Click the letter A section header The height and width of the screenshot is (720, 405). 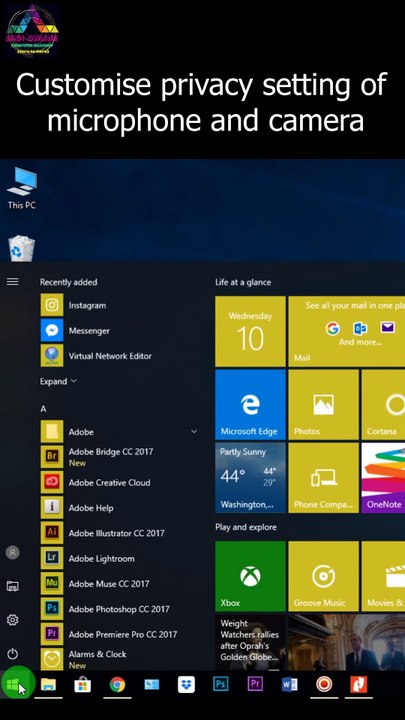43,409
